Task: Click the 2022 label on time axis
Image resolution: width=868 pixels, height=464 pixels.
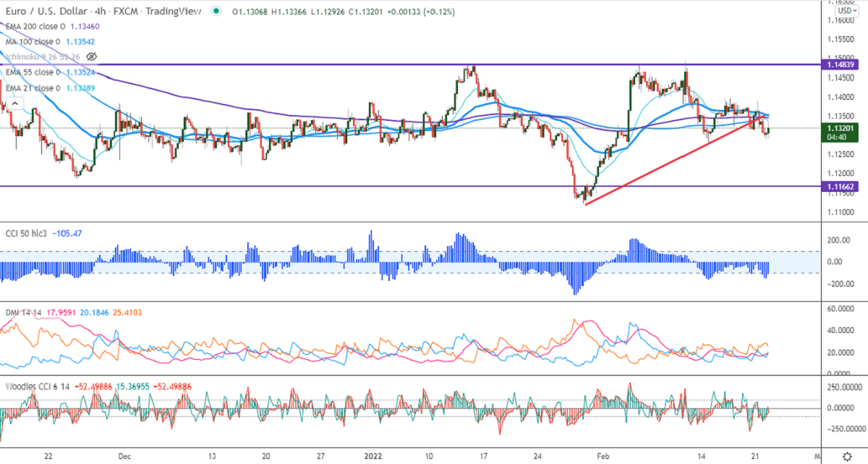Action: click(x=375, y=456)
